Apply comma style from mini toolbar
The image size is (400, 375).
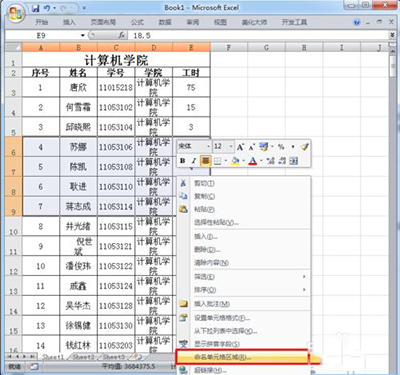coord(293,147)
